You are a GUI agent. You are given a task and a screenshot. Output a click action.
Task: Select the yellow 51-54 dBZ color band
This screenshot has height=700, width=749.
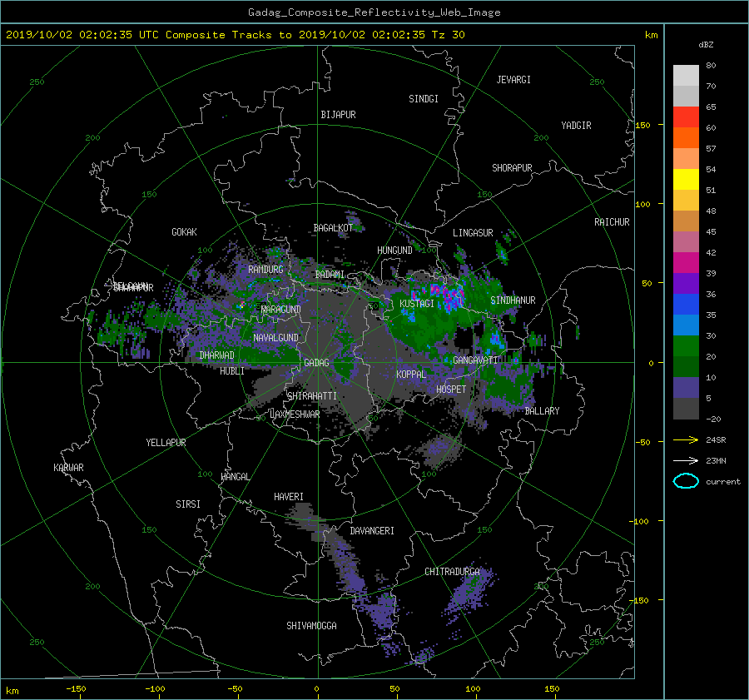[686, 179]
